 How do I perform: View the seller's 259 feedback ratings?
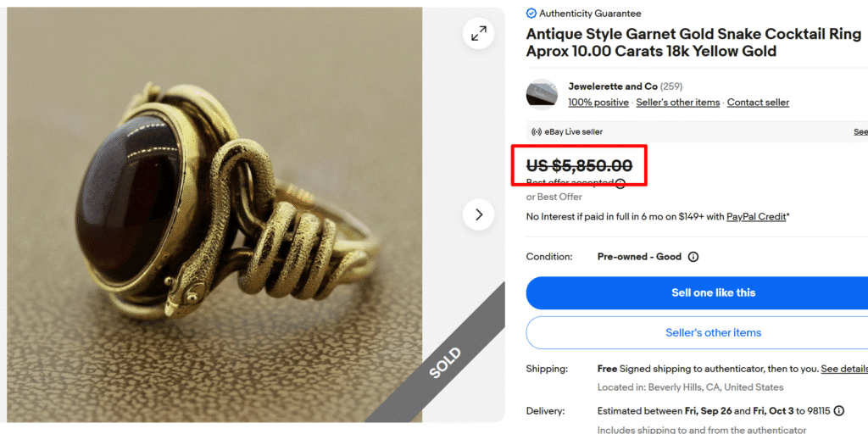coord(671,86)
